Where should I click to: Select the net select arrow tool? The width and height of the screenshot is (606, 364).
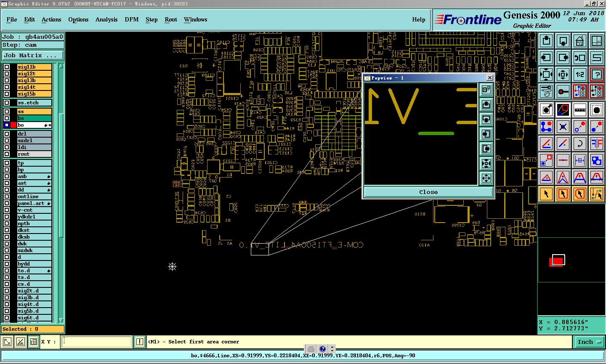coord(597,194)
